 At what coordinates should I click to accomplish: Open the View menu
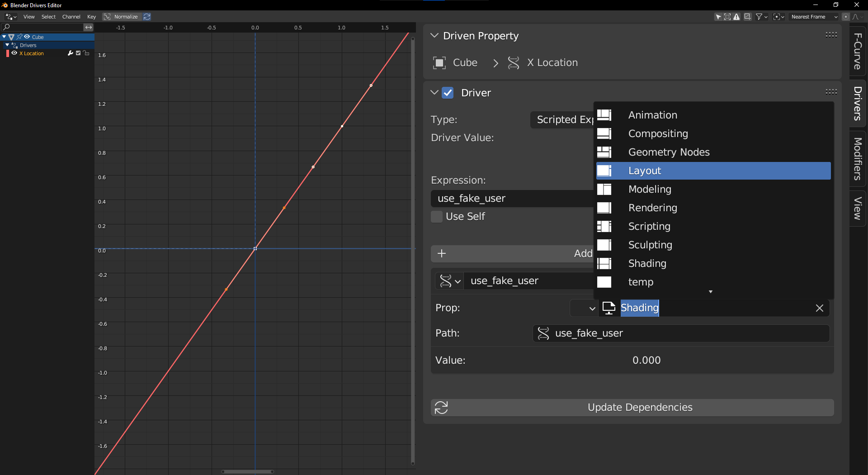(29, 17)
